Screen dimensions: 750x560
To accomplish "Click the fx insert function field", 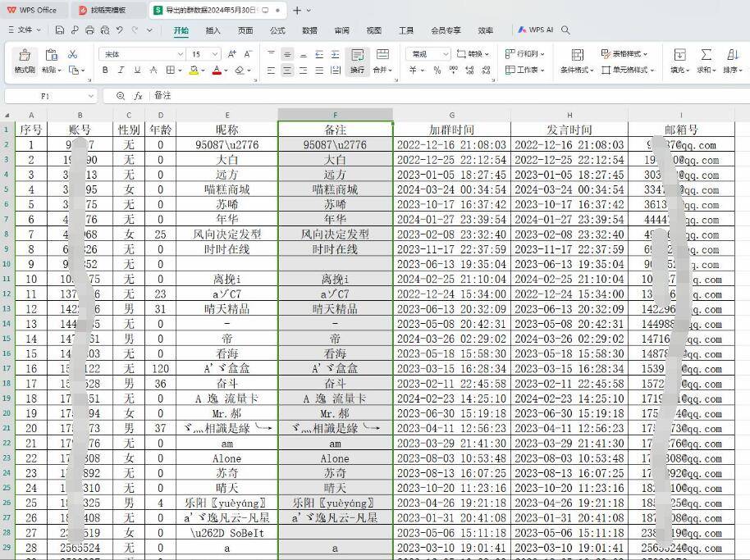I will [x=136, y=95].
